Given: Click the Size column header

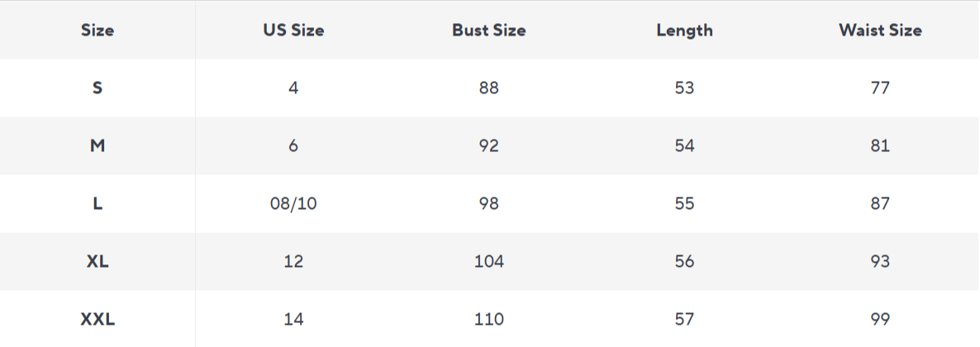Looking at the screenshot, I should point(98,31).
